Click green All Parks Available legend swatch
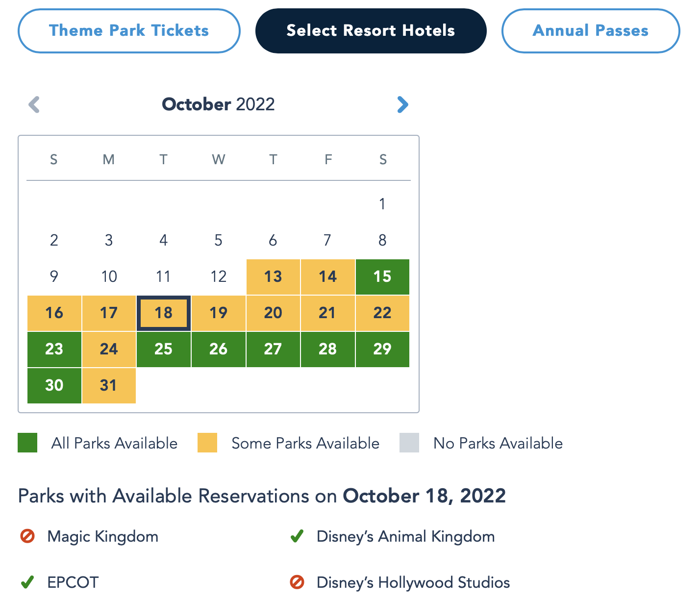 (x=27, y=443)
